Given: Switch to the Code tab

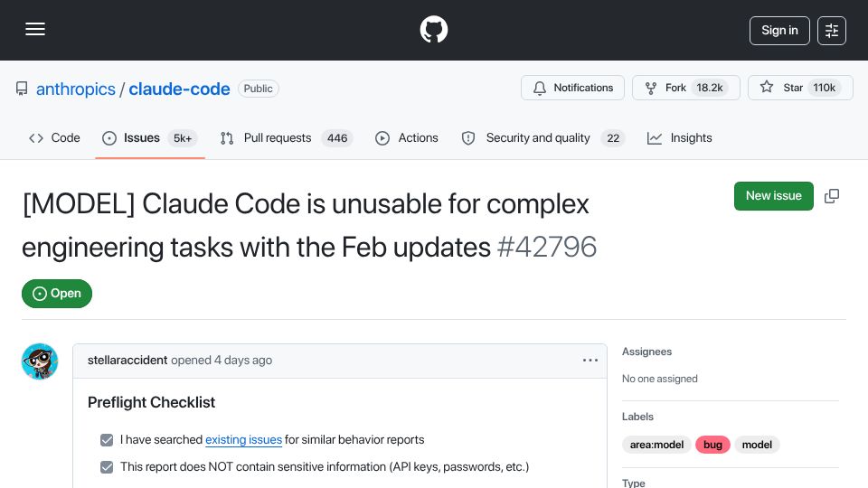Looking at the screenshot, I should [x=54, y=137].
